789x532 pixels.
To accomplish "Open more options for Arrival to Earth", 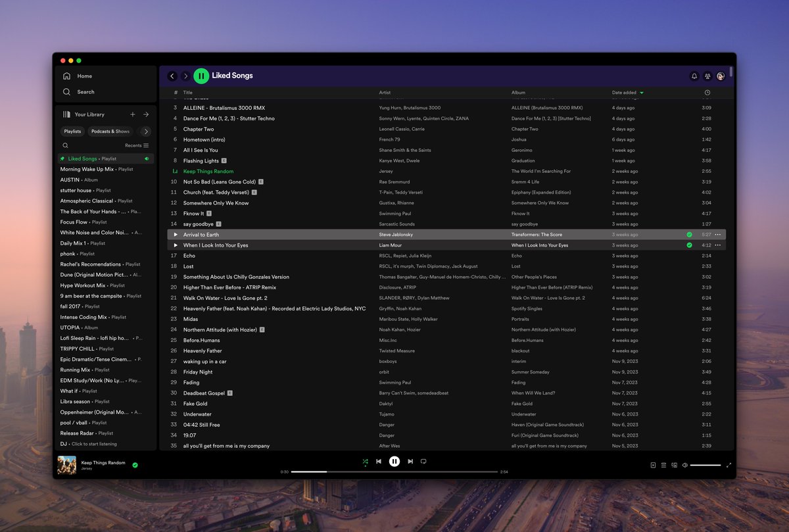I will (x=718, y=235).
